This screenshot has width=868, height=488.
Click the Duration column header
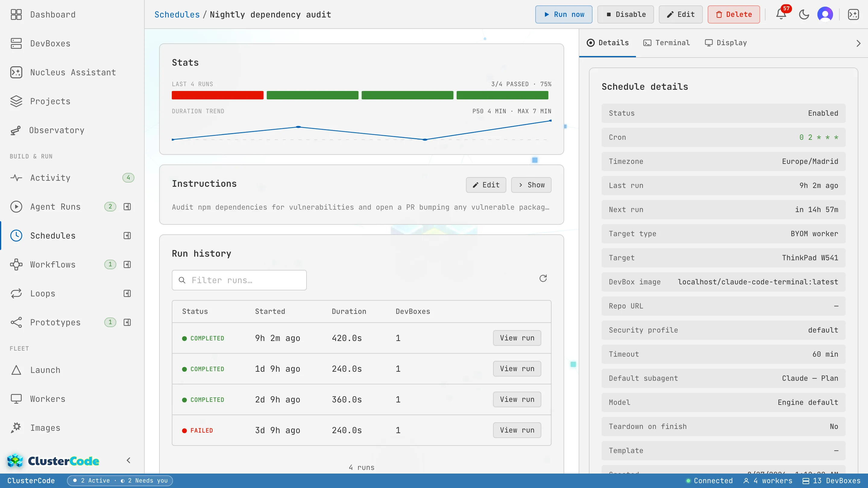[x=349, y=311]
